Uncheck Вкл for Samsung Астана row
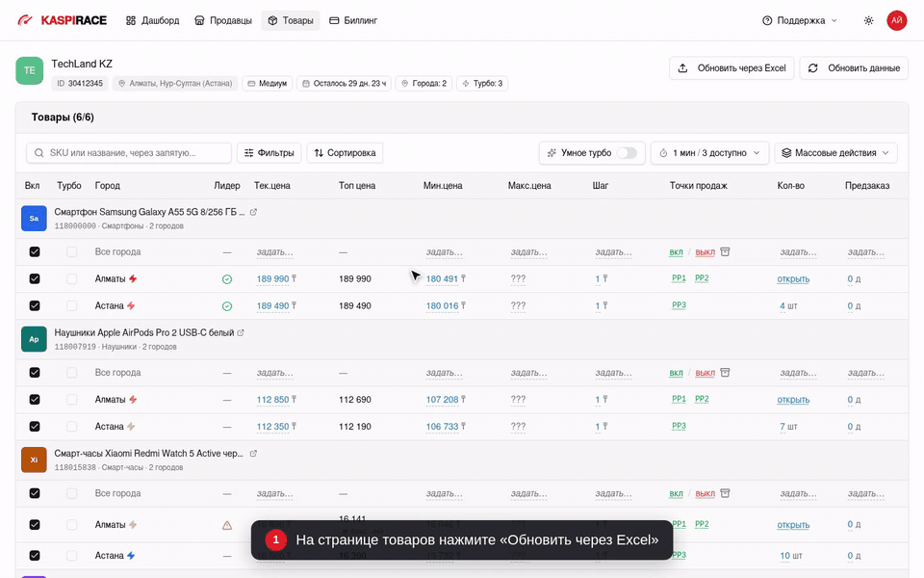924x578 pixels. (x=35, y=305)
